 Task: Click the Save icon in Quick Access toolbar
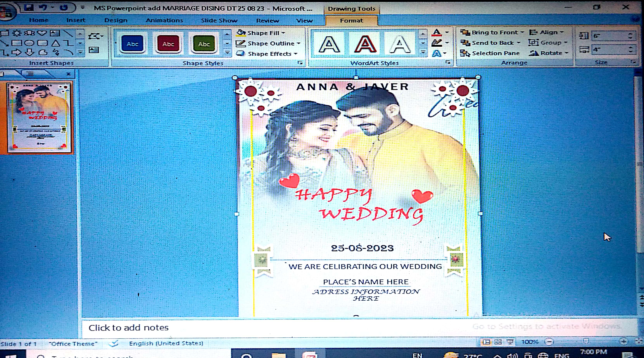pos(29,8)
